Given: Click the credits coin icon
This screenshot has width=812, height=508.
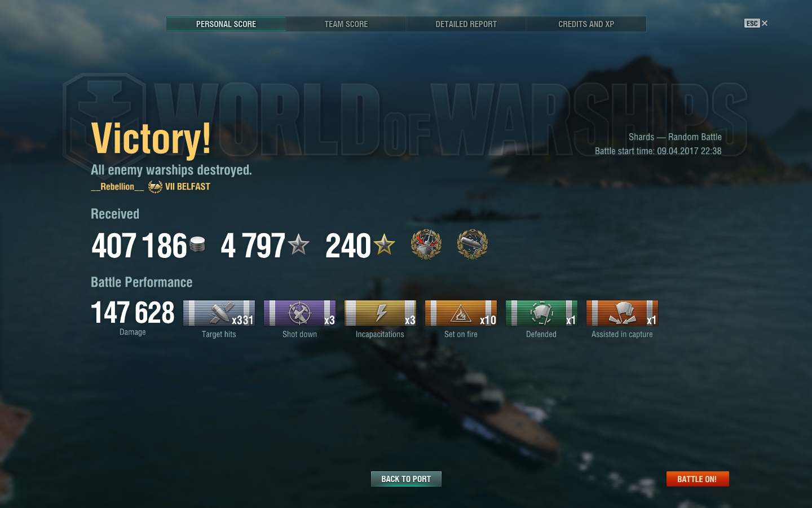Looking at the screenshot, I should coord(197,244).
